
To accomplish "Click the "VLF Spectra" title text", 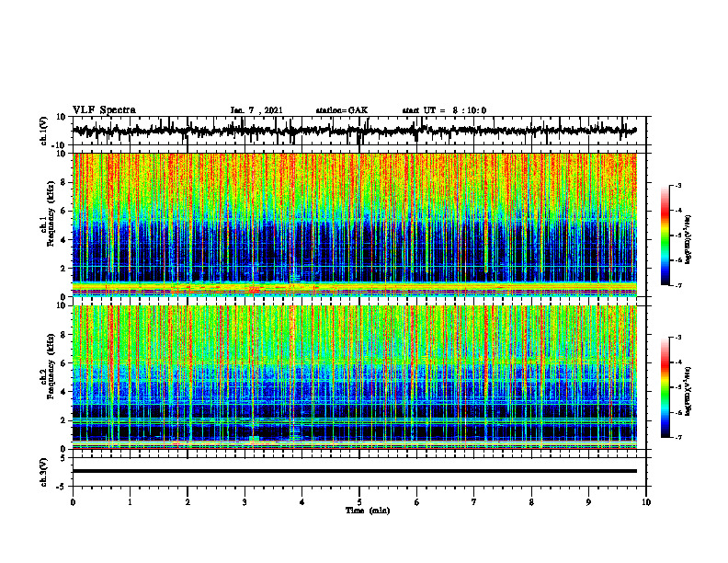I will [x=104, y=110].
